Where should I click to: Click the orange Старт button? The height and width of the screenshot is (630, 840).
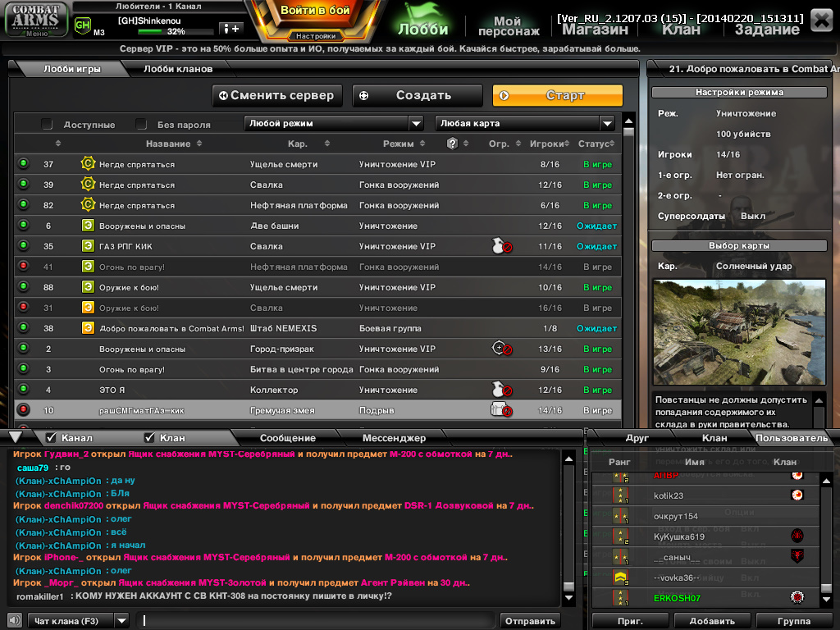pyautogui.click(x=558, y=95)
